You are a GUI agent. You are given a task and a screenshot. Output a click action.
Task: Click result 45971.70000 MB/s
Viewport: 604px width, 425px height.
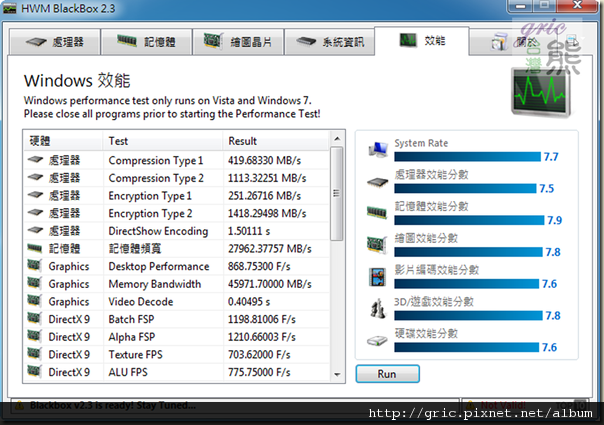click(x=270, y=284)
